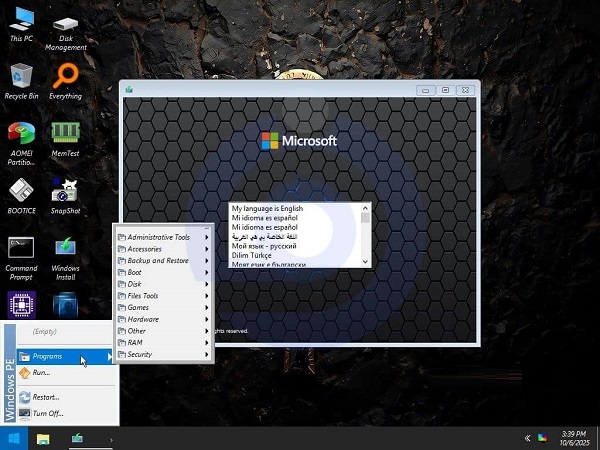Open the Recycle Bin icon
Screen dimensions: 600x450
pyautogui.click(x=21, y=82)
